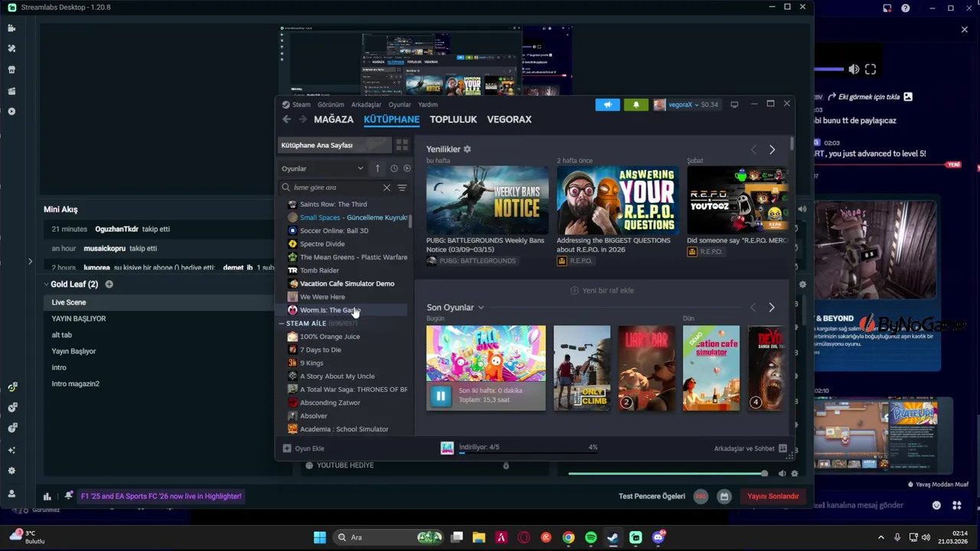
Task: Open the PUBG Weekly Bans Notice thumbnail
Action: pos(487,200)
